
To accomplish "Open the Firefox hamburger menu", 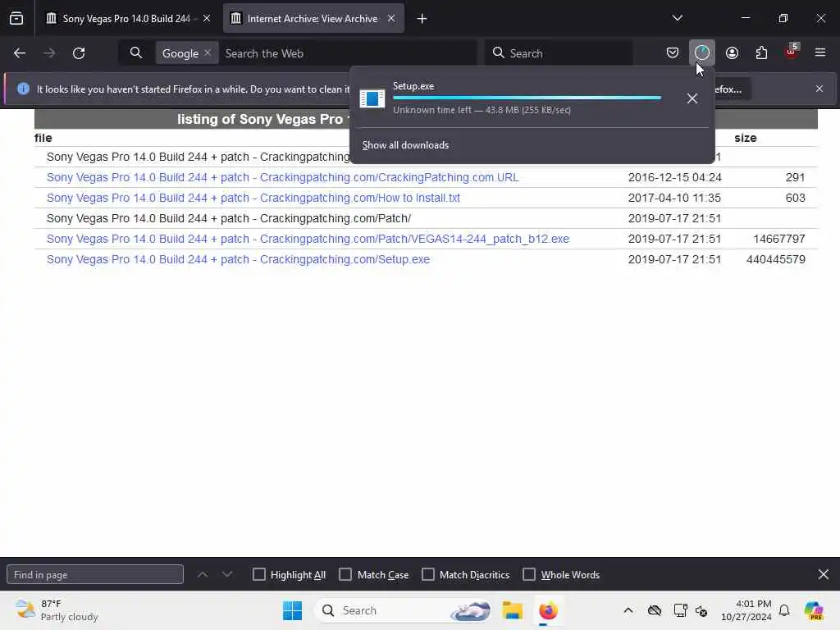I will coord(820,52).
